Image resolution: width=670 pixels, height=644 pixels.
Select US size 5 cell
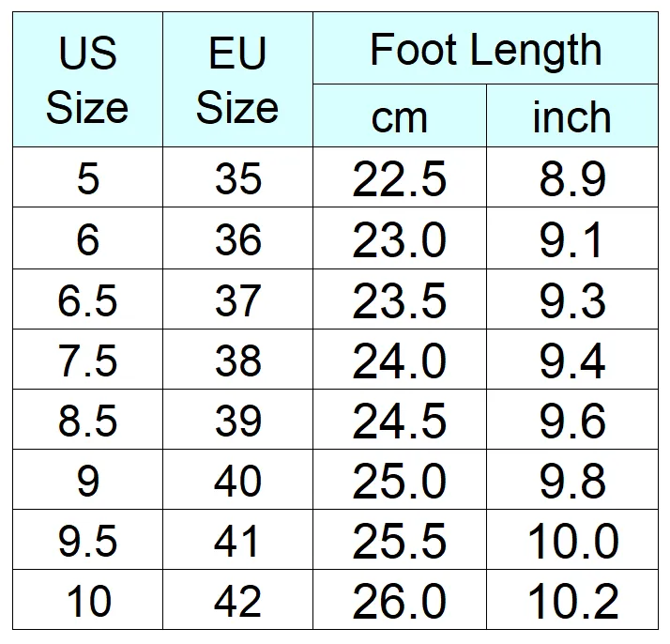click(x=87, y=177)
